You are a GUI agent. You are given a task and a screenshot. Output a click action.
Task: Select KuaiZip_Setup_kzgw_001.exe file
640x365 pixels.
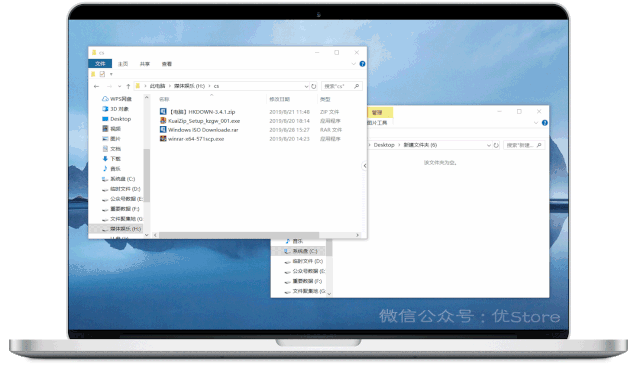(200, 121)
